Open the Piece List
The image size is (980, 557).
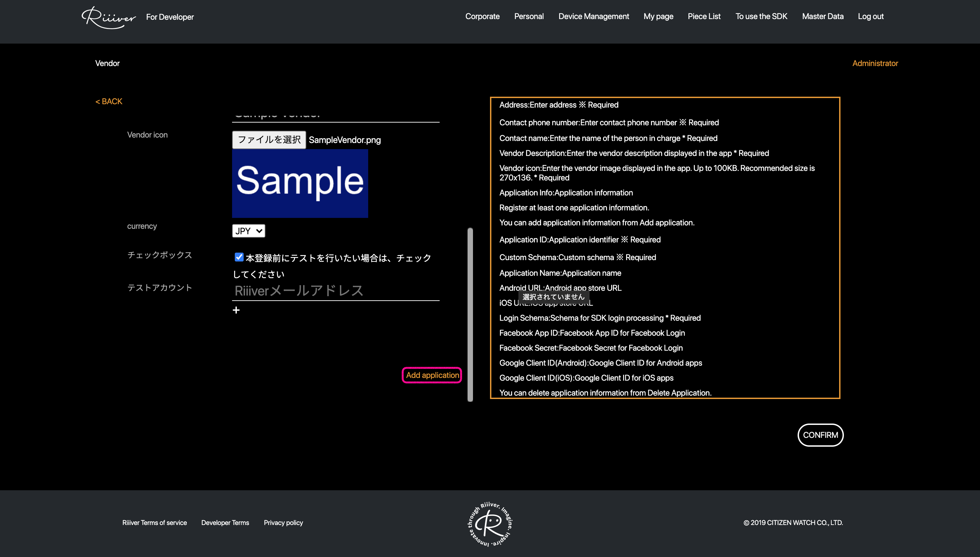[704, 16]
